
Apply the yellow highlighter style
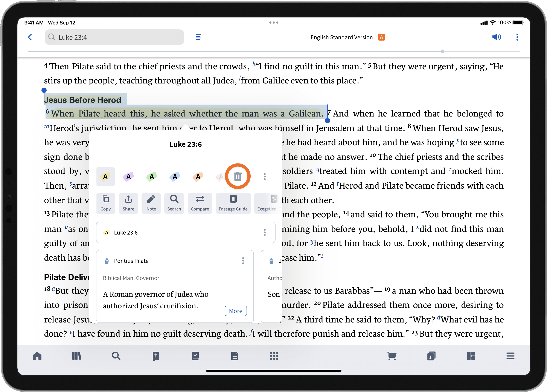point(105,177)
